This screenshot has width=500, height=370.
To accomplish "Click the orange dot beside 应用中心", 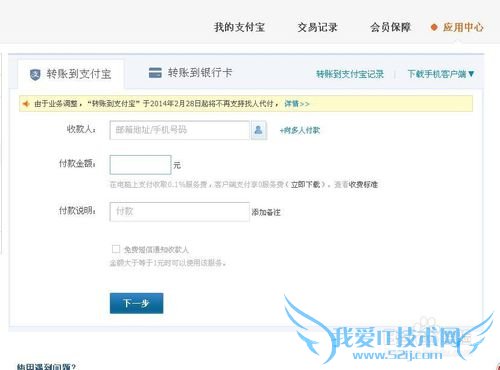I will click(x=434, y=27).
